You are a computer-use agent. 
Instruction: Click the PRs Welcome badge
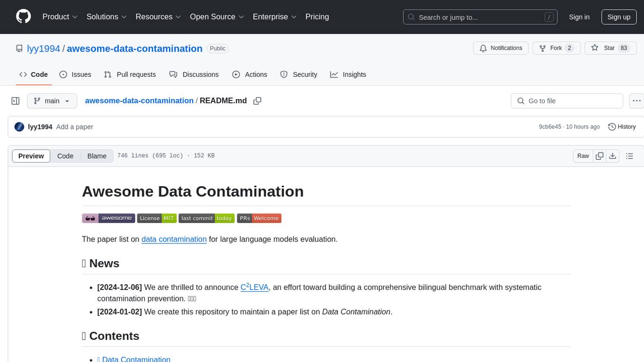point(259,218)
